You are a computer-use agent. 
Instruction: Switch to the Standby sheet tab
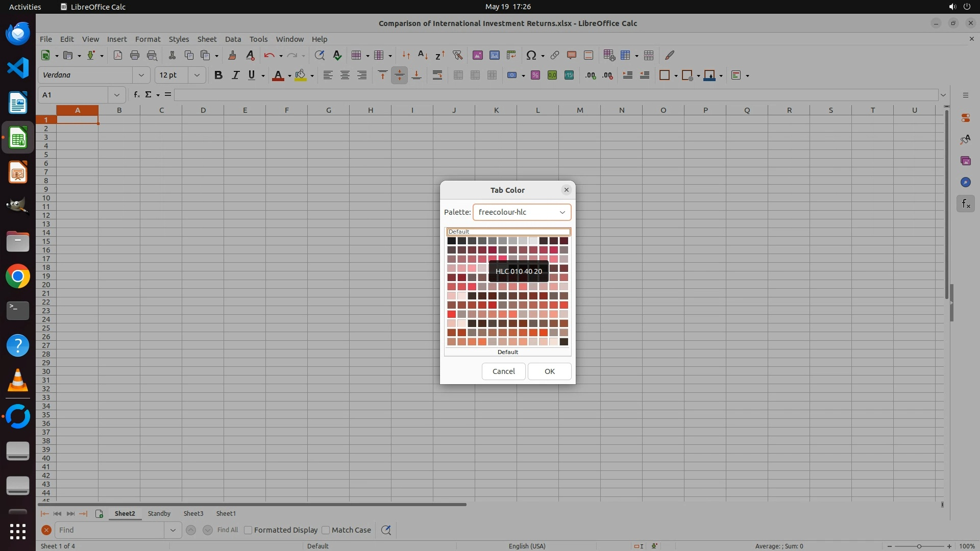click(159, 514)
